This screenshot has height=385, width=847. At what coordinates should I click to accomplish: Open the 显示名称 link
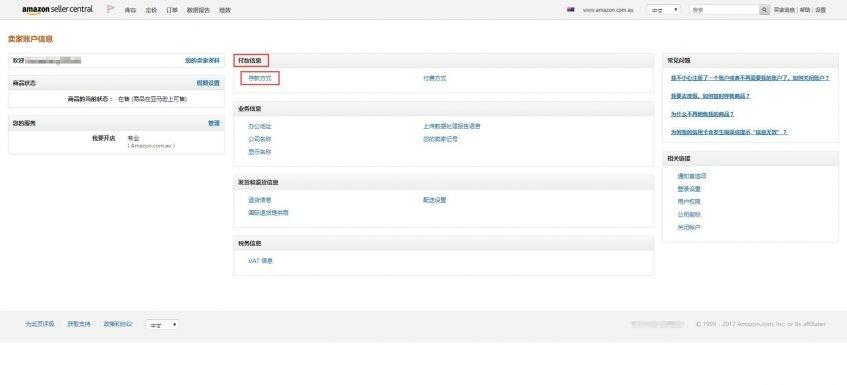[x=260, y=152]
